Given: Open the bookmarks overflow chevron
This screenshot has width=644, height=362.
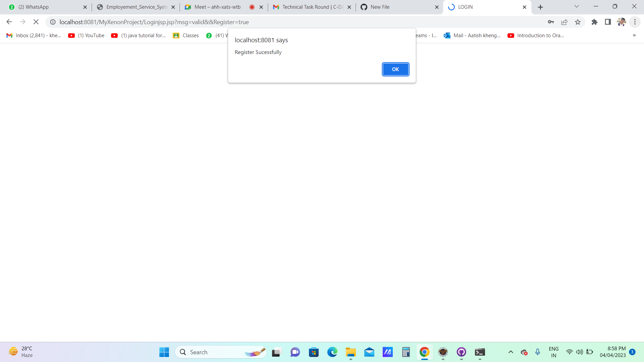Looking at the screenshot, I should tap(634, 35).
